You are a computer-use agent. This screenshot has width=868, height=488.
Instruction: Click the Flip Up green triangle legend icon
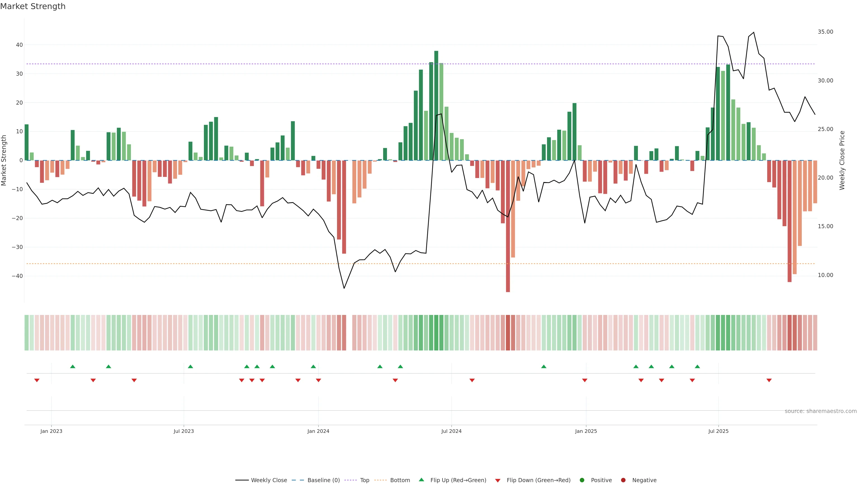[x=421, y=480]
